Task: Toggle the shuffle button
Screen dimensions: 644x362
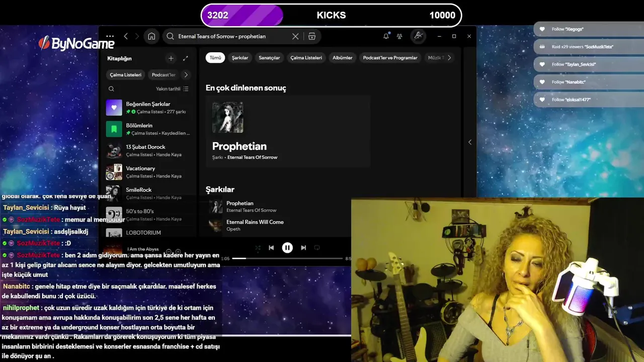Action: (x=258, y=248)
